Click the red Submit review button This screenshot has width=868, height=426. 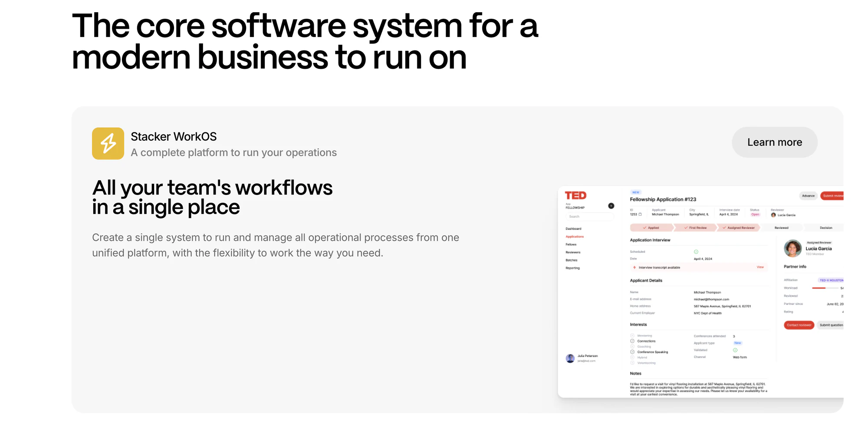[x=832, y=196]
